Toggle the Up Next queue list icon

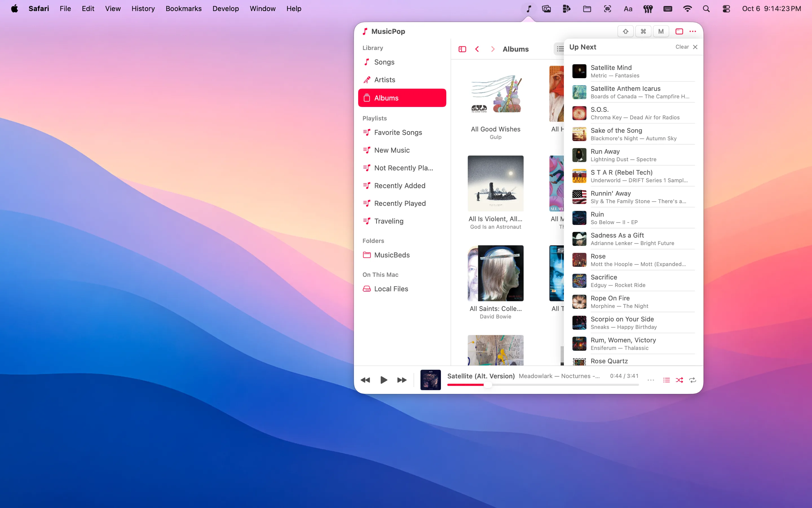pos(667,380)
